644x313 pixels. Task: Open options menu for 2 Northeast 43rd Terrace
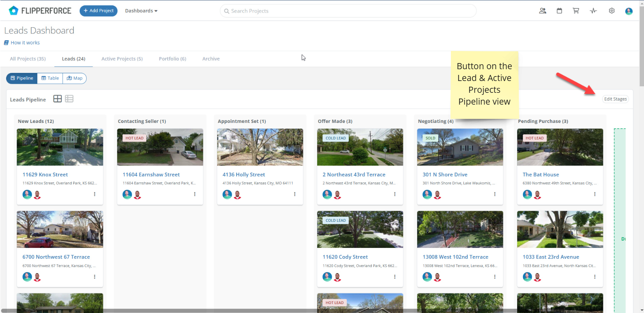(395, 194)
